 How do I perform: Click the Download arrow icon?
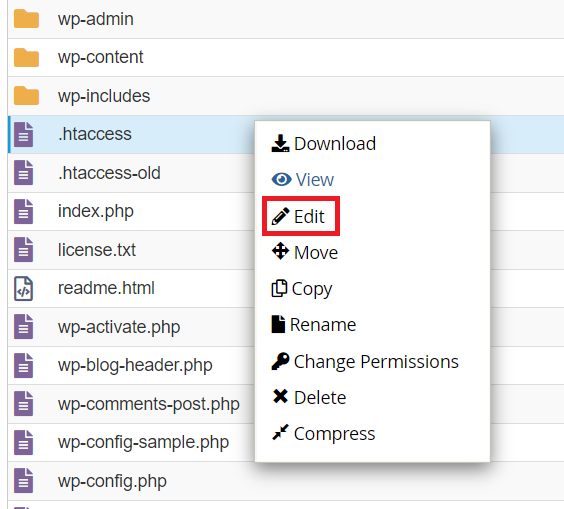[280, 144]
